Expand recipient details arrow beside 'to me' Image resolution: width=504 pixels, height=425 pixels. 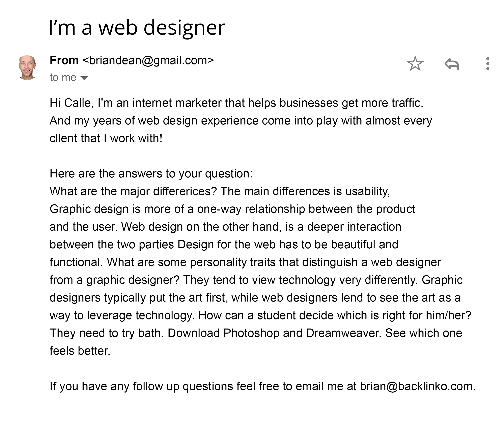click(x=84, y=78)
